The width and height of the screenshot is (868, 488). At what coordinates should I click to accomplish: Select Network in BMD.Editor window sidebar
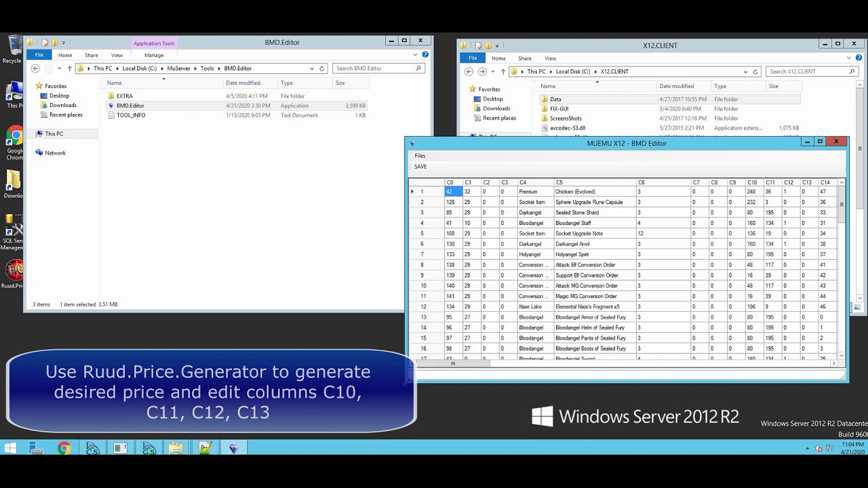click(55, 153)
